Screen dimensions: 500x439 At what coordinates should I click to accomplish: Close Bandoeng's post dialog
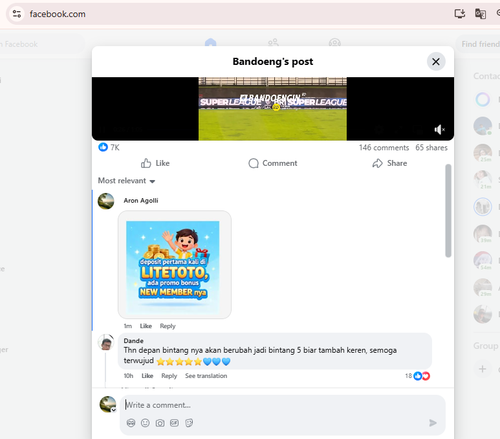click(436, 62)
